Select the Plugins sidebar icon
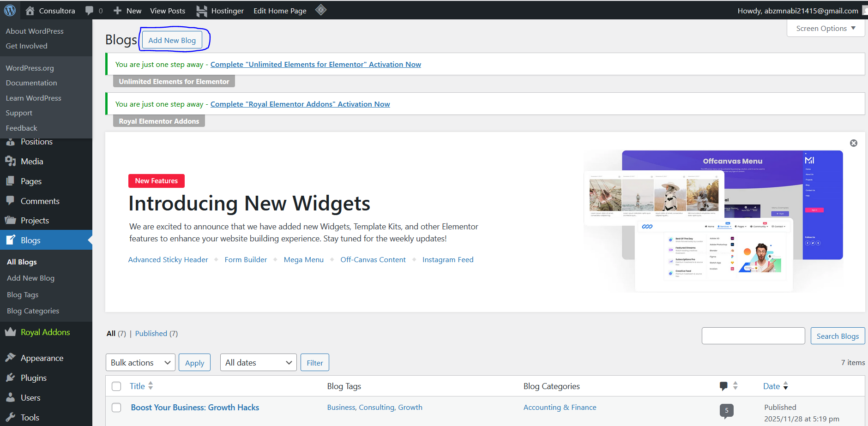The height and width of the screenshot is (426, 868). click(x=11, y=378)
